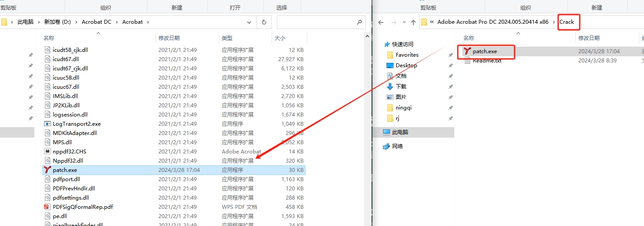This screenshot has width=644, height=226.
Task: Open 网络 in the navigation pane
Action: click(397, 146)
